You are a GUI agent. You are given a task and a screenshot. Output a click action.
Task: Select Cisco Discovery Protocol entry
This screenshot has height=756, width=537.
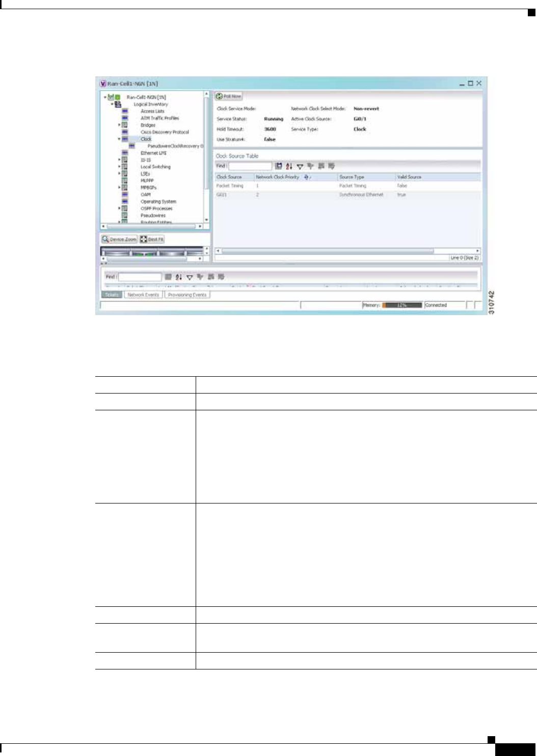pyautogui.click(x=165, y=132)
